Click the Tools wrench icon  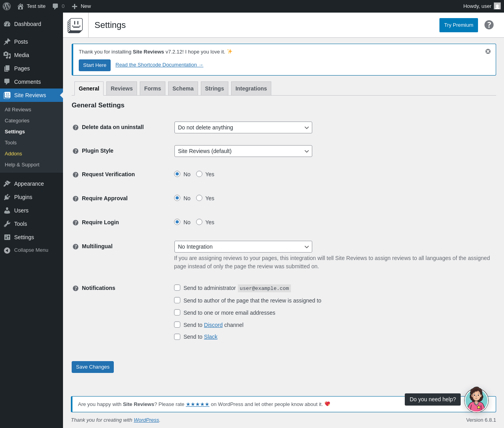coord(7,224)
